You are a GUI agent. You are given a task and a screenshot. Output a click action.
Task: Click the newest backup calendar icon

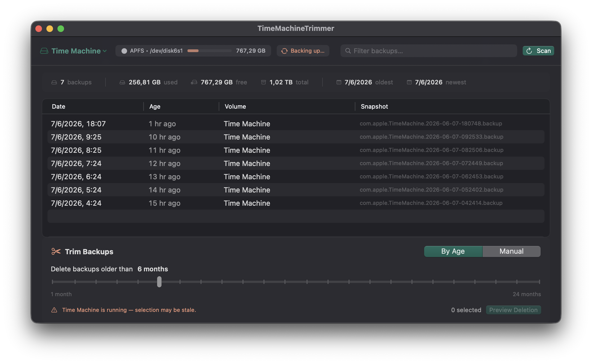coord(409,82)
